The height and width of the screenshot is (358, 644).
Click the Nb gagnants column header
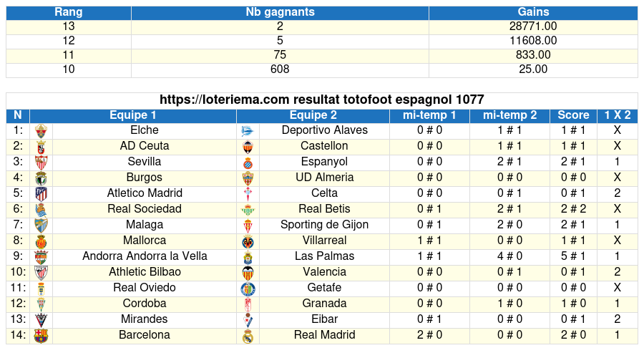tap(280, 12)
